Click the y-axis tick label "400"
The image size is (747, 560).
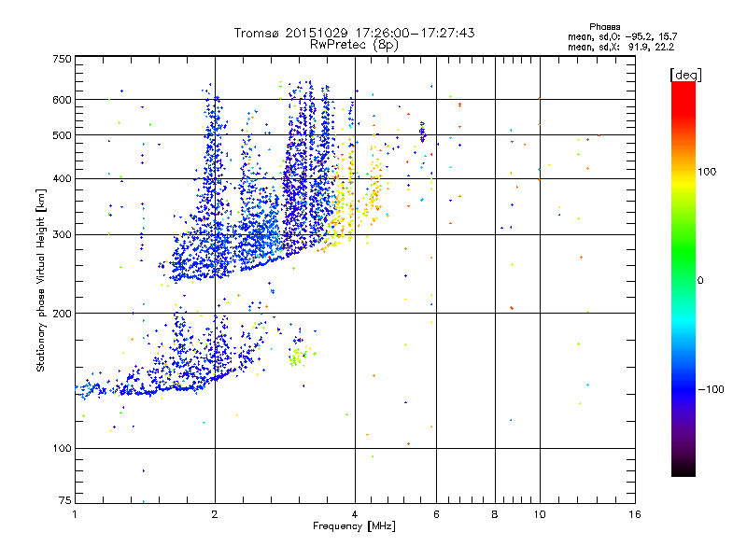pyautogui.click(x=63, y=178)
